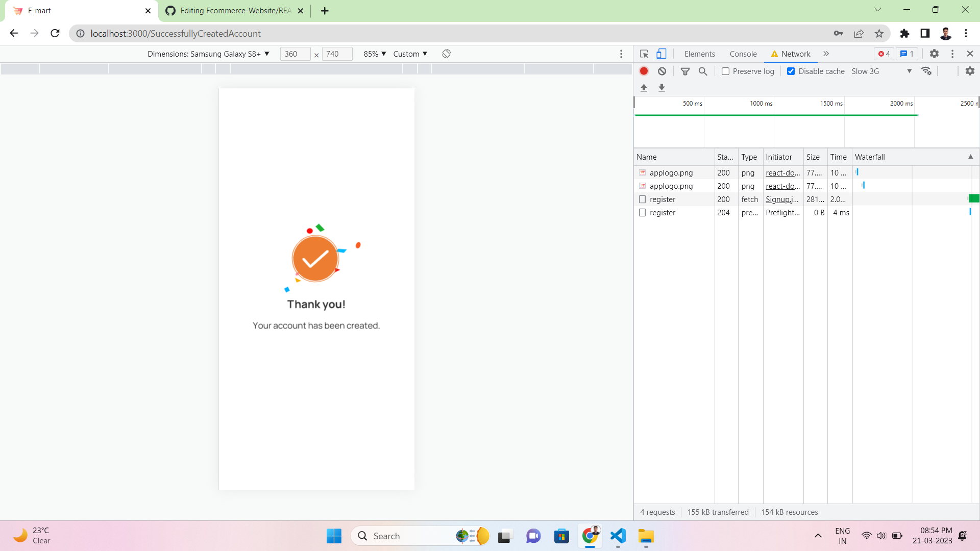Switch to the Console tab
This screenshot has width=980, height=551.
[743, 54]
